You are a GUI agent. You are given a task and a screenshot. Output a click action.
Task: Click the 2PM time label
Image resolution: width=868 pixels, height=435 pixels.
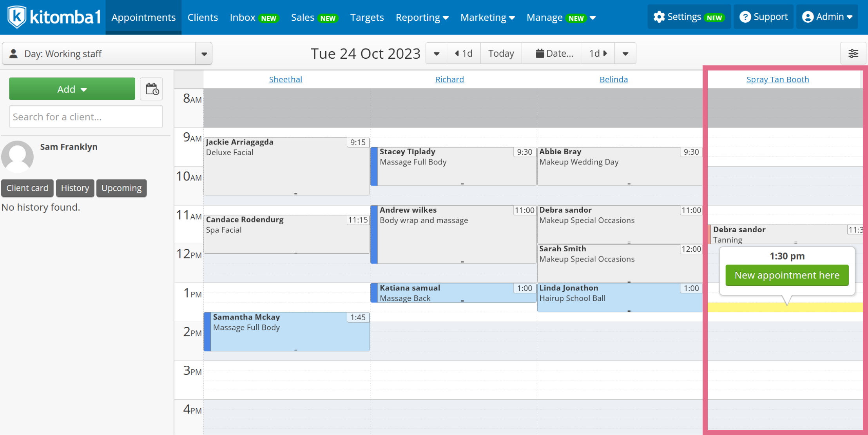coord(192,332)
